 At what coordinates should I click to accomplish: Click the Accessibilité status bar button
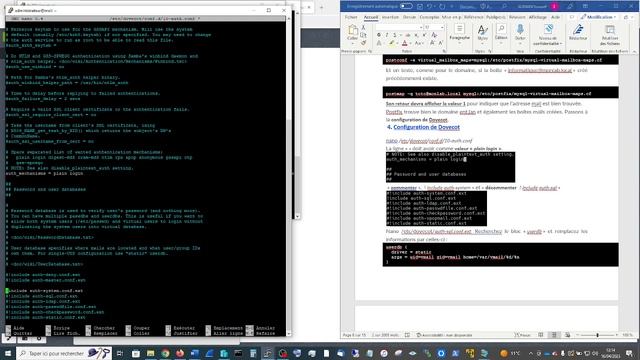click(444, 335)
